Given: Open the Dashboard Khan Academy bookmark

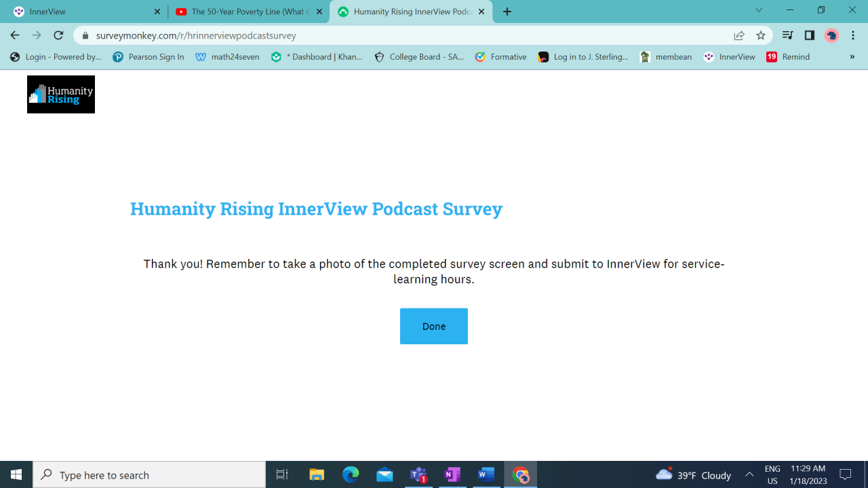Looking at the screenshot, I should pos(317,57).
